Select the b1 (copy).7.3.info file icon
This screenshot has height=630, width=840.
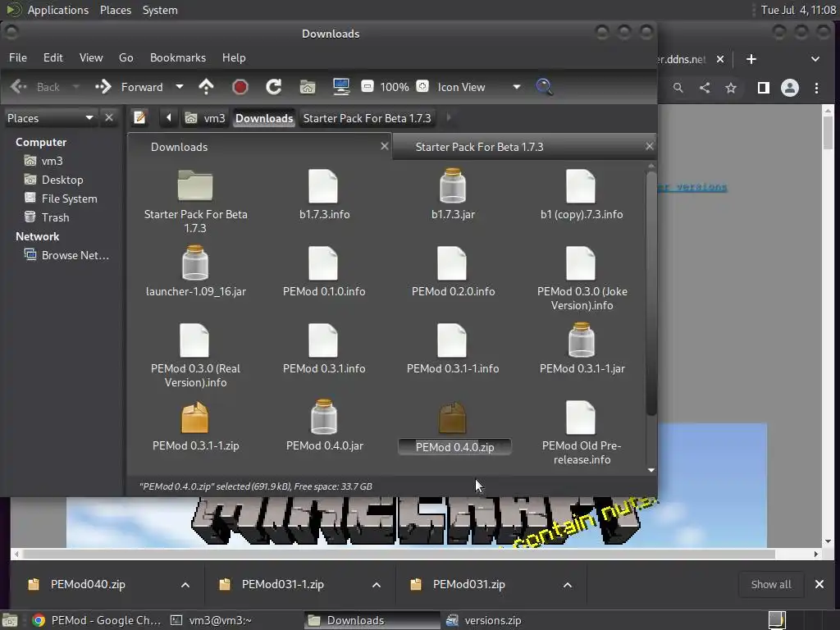pos(581,186)
